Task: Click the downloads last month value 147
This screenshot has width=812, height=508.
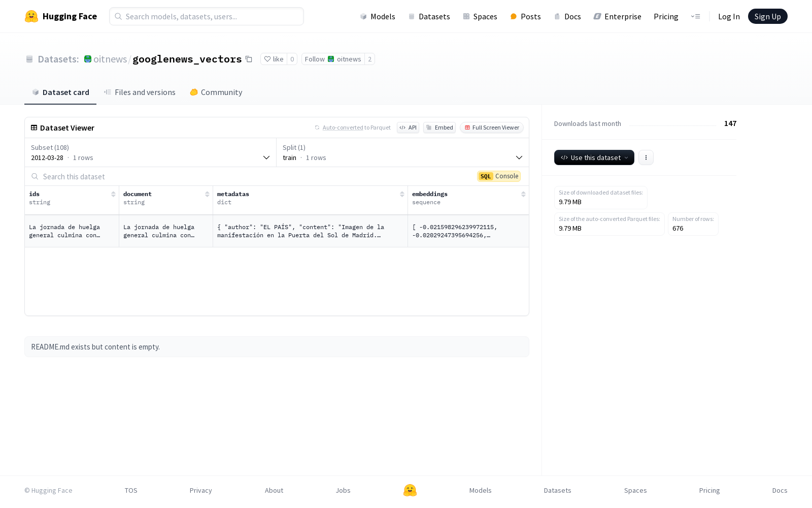Action: [x=730, y=123]
